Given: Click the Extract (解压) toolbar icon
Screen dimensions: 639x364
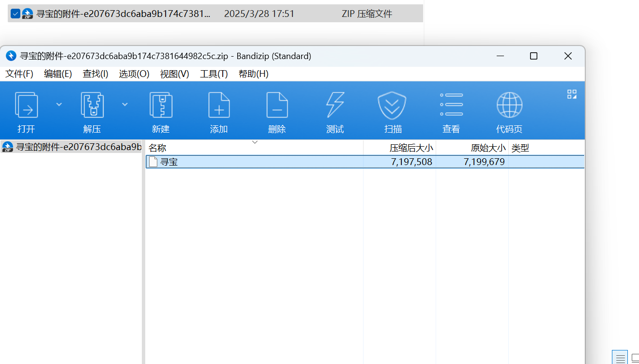Looking at the screenshot, I should point(92,105).
